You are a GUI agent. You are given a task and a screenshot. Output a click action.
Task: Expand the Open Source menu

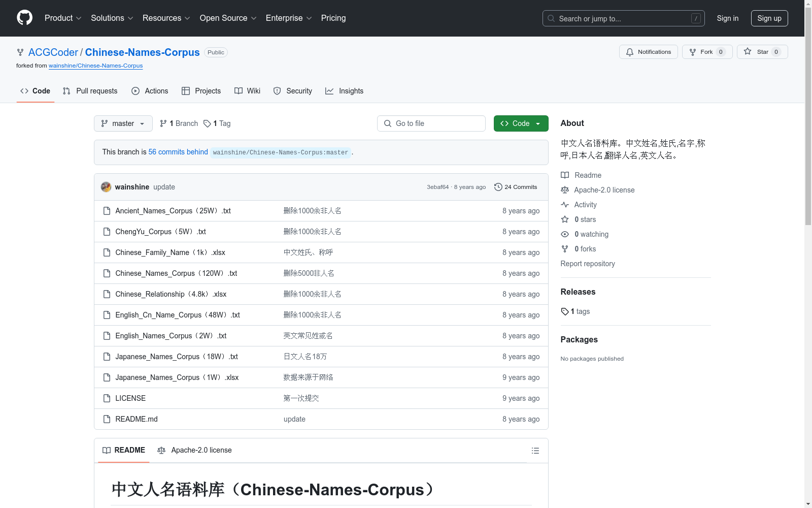point(228,18)
